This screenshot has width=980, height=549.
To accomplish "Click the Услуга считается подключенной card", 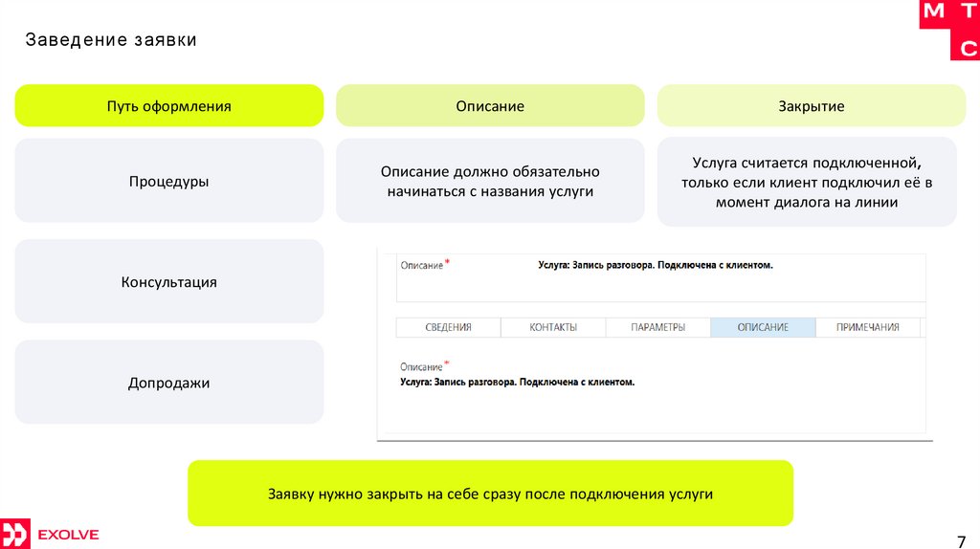I will [x=807, y=182].
